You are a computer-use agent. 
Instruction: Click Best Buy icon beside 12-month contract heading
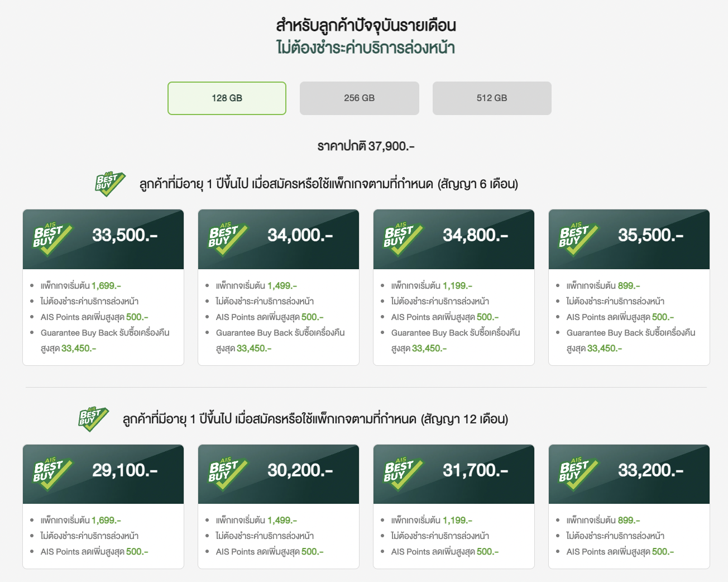[93, 419]
